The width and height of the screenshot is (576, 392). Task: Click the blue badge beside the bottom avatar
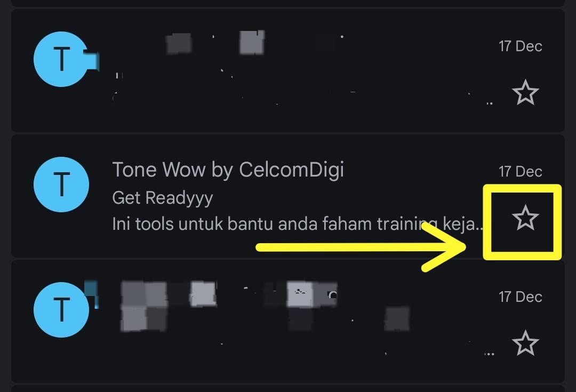pyautogui.click(x=92, y=294)
